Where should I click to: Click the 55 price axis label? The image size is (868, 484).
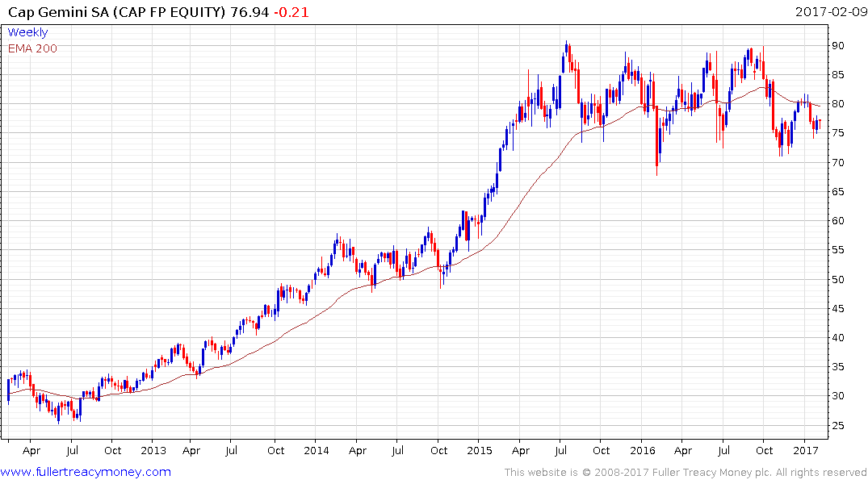click(x=837, y=250)
